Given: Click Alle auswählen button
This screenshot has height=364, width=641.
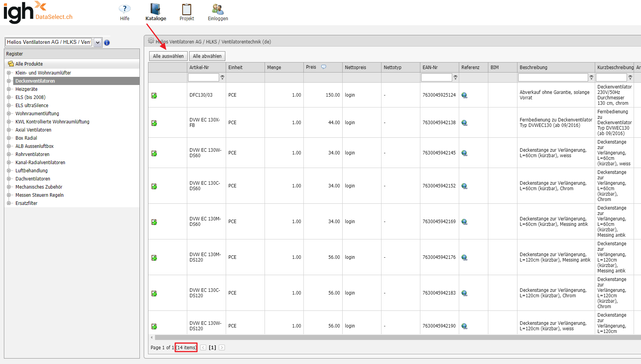Looking at the screenshot, I should [168, 56].
